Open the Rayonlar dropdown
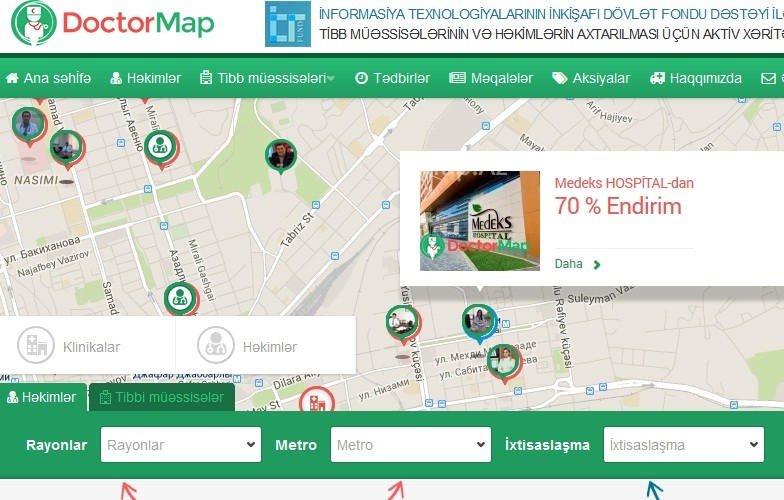The image size is (784, 500). tap(180, 445)
